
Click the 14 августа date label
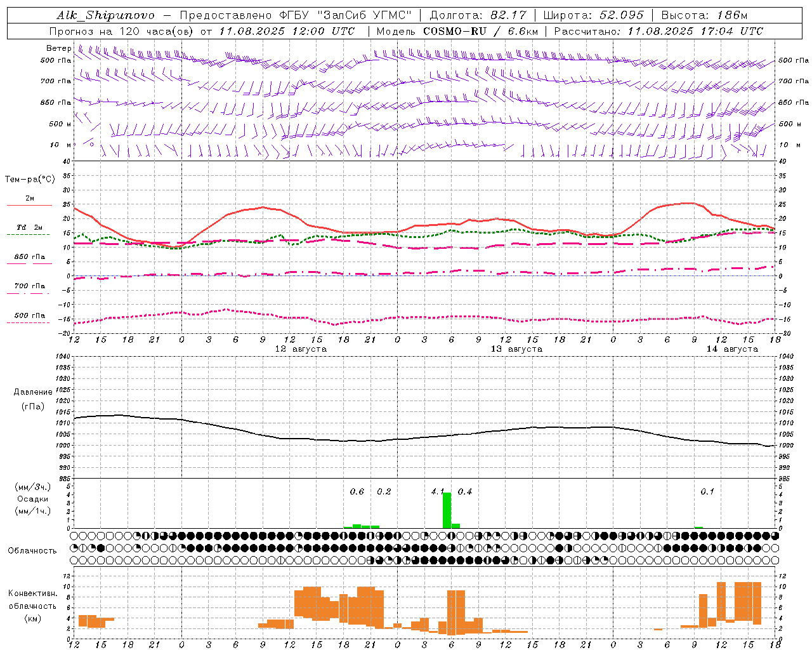coord(732,349)
